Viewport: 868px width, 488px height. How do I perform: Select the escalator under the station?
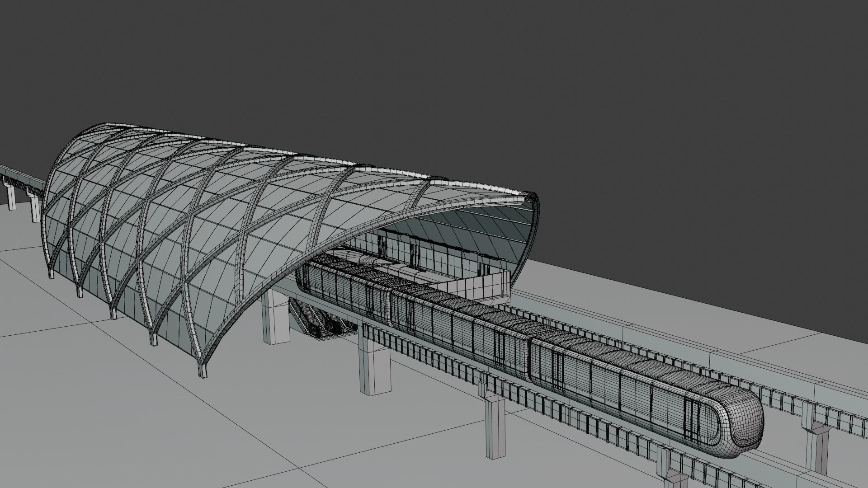click(323, 321)
